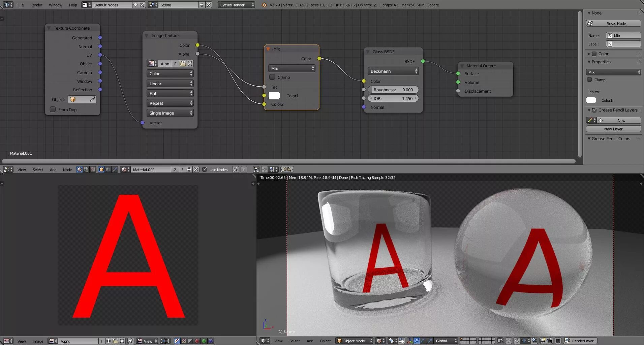
Task: Open the Render menu
Action: pyautogui.click(x=36, y=5)
